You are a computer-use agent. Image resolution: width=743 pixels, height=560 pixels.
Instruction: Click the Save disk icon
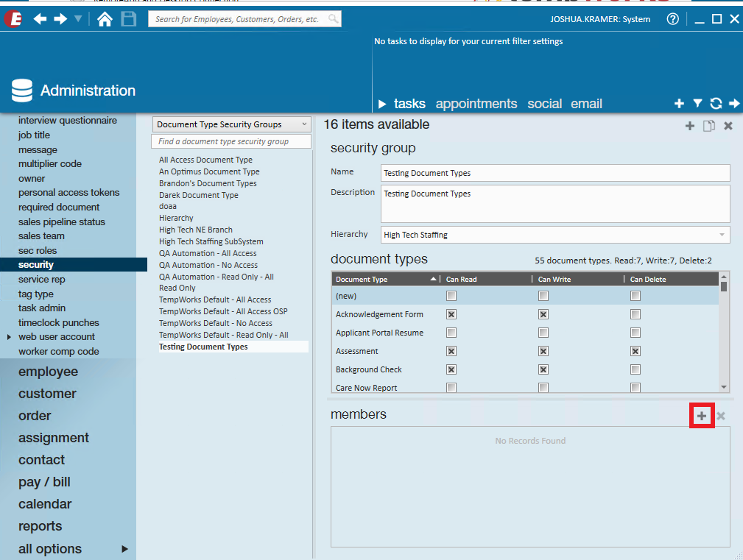click(128, 19)
